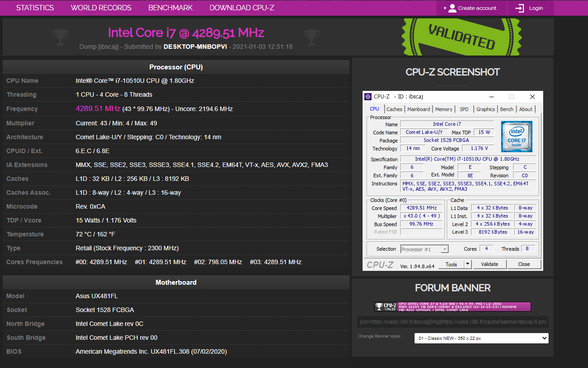Click the Retail (Stock Frequency : 2300 MHz) value
This screenshot has height=368, width=588.
[127, 248]
